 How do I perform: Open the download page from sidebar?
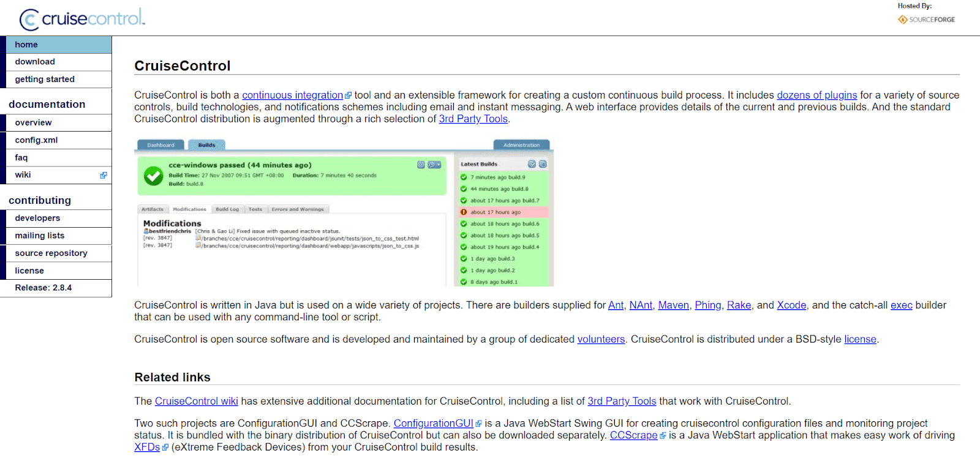[35, 62]
